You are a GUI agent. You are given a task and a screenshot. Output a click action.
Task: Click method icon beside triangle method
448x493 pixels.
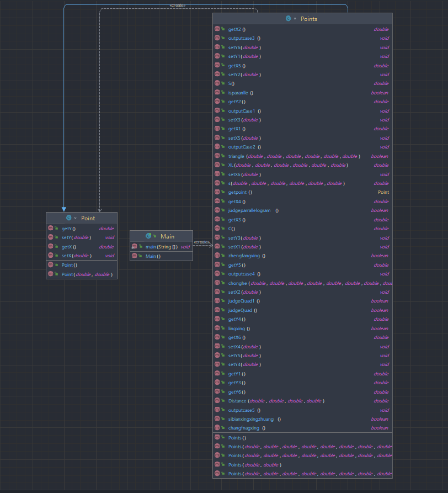217,156
